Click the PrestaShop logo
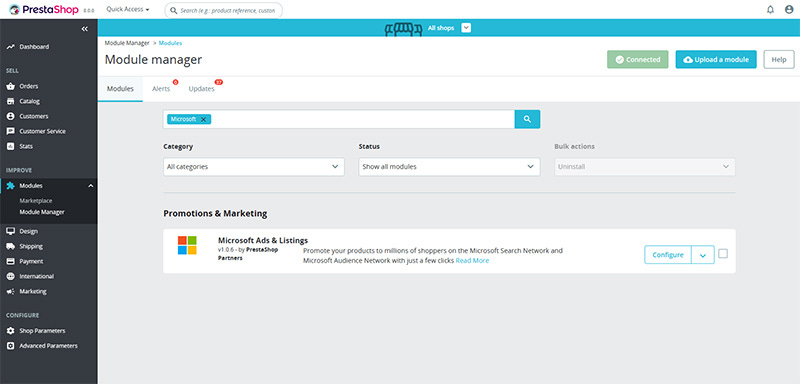Screen dimensions: 800x384 44,9
